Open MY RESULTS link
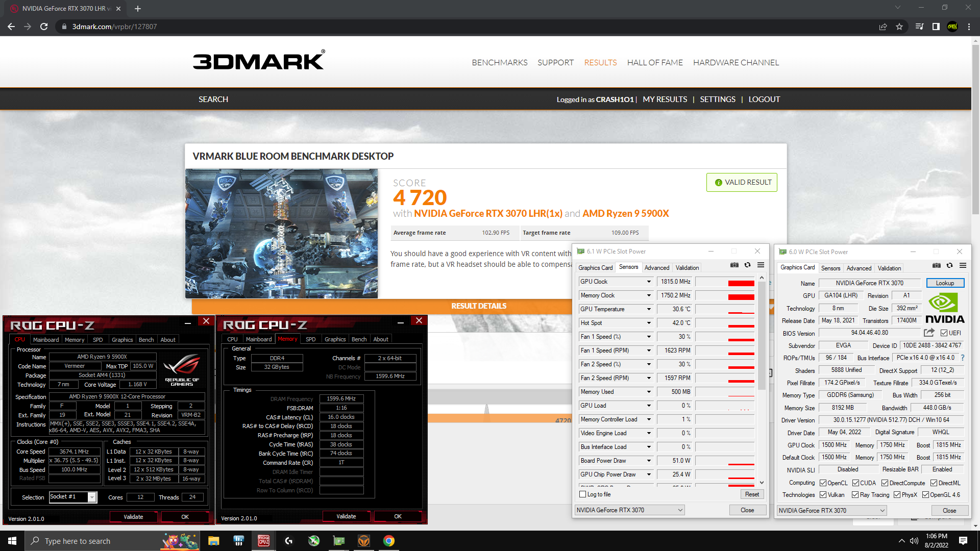 pyautogui.click(x=665, y=99)
